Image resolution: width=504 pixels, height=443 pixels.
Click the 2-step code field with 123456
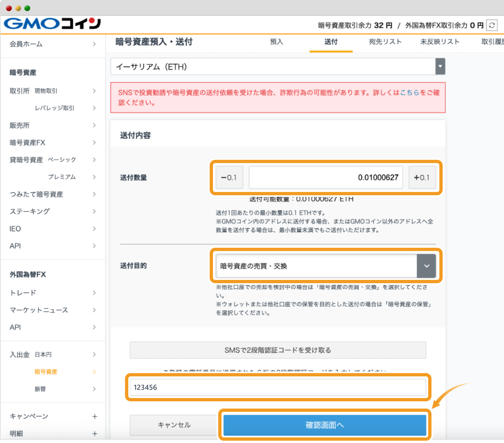point(278,388)
